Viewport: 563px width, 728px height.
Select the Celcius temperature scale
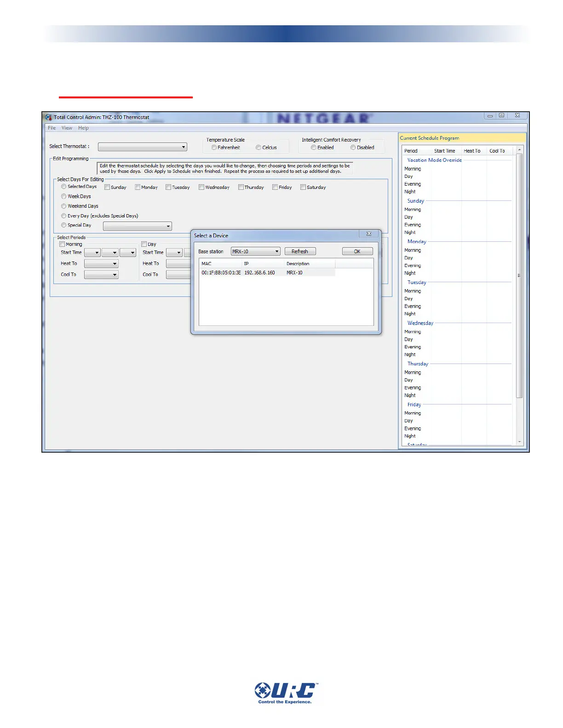259,148
